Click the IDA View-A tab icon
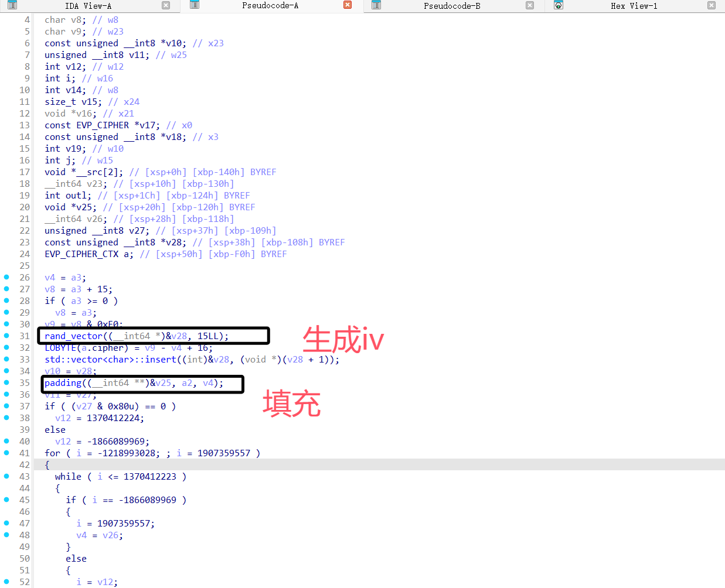 (x=12, y=5)
